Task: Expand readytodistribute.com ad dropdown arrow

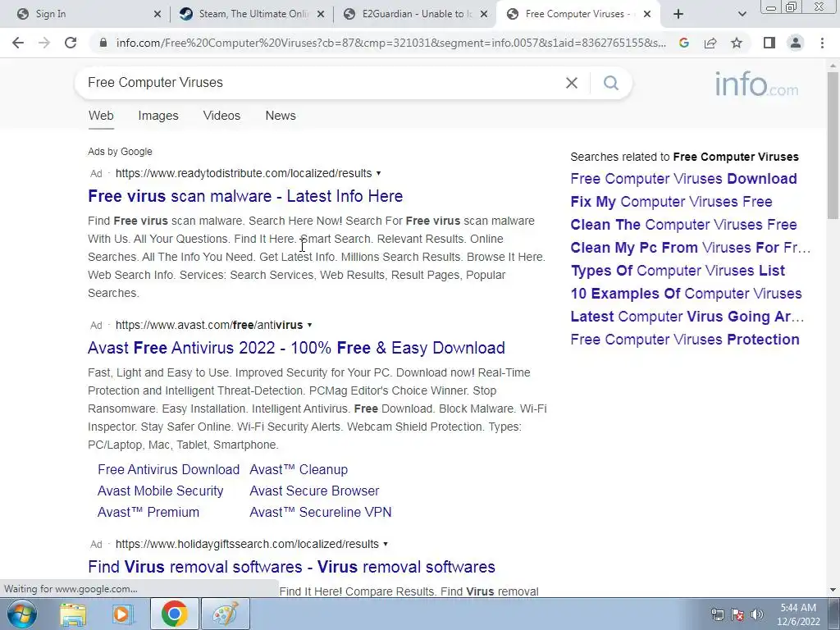Action: pos(379,173)
